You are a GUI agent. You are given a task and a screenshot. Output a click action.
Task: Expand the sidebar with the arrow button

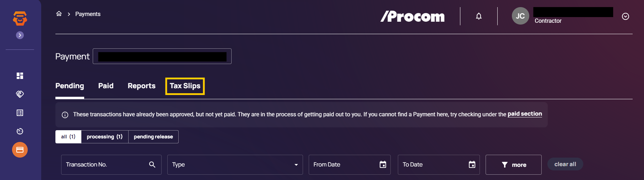(x=20, y=35)
